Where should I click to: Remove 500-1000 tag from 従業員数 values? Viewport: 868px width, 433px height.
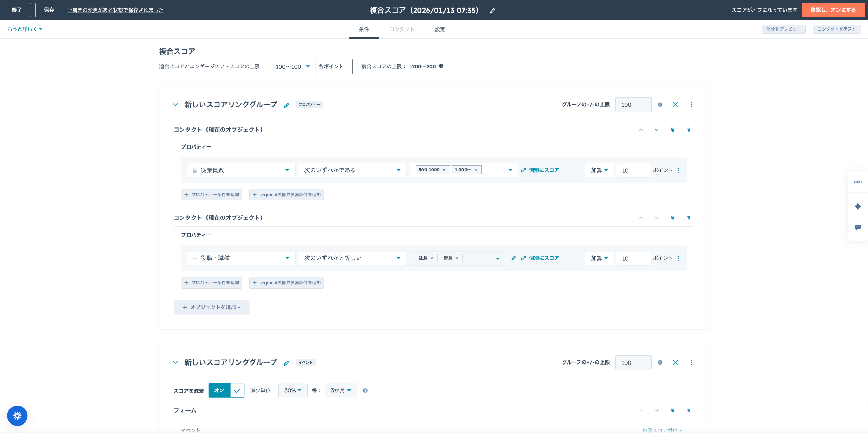point(444,170)
